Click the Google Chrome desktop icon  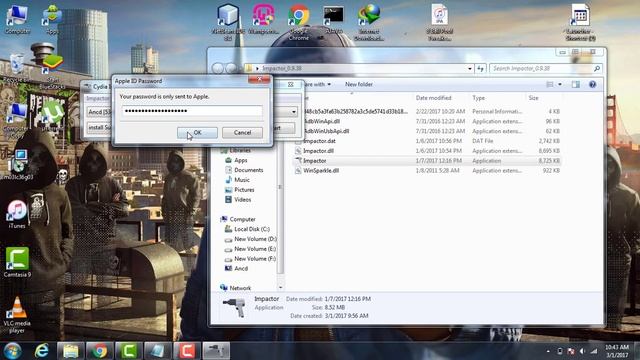click(x=299, y=22)
